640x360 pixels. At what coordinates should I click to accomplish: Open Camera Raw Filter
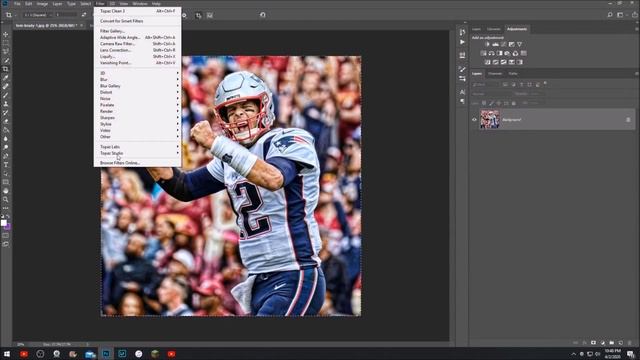[138, 44]
